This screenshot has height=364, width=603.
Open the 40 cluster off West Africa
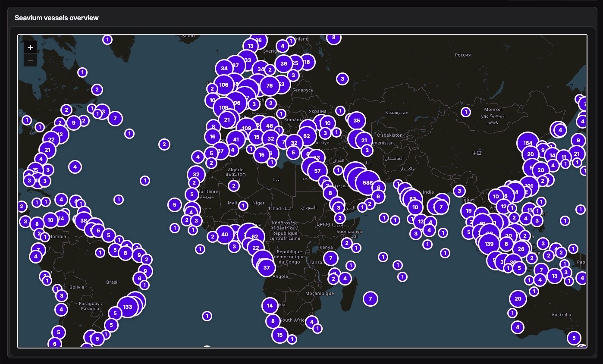(225, 235)
